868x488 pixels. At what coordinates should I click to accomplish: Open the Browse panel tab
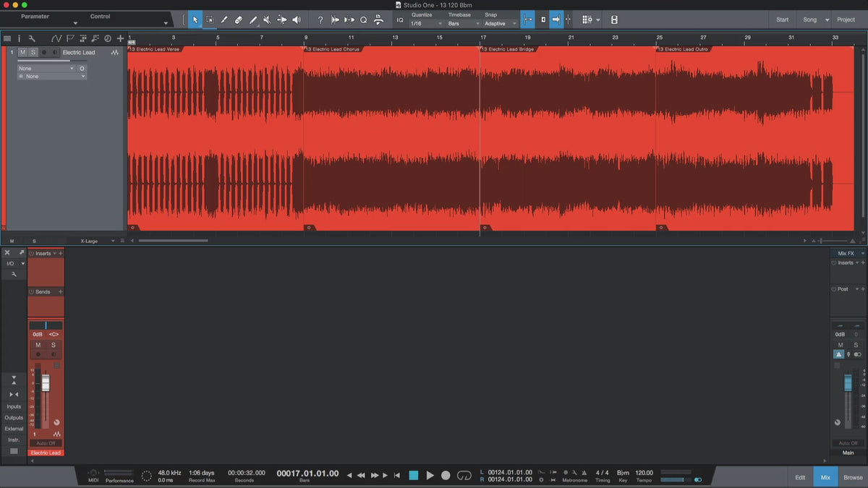(x=853, y=477)
